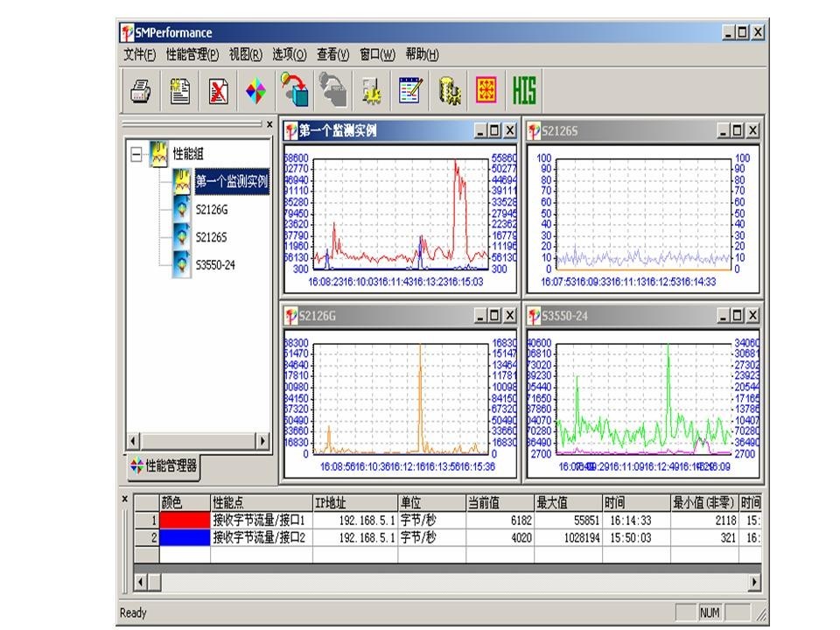Click the red arrow cube toolbar icon

coord(293,90)
